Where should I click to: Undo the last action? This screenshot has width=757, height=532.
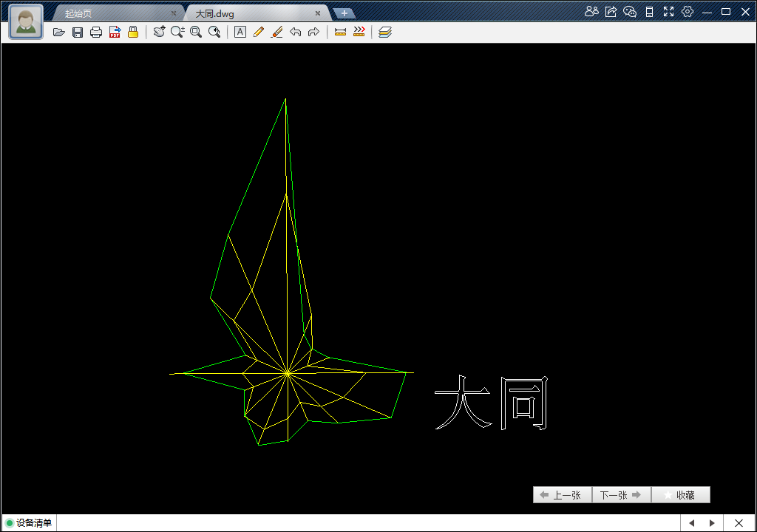pos(296,32)
